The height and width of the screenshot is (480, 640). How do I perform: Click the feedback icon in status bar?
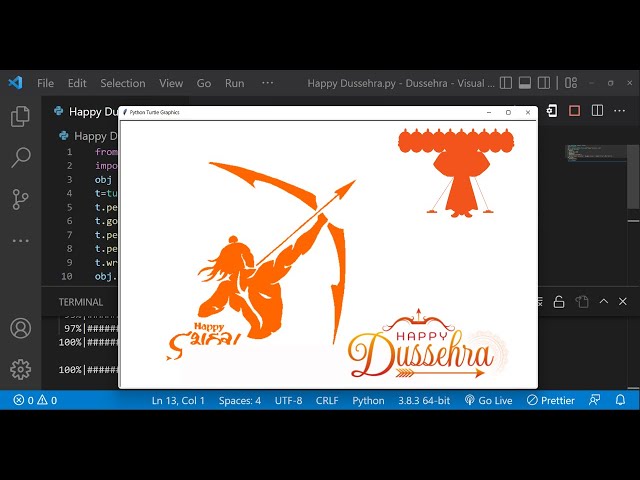(595, 400)
